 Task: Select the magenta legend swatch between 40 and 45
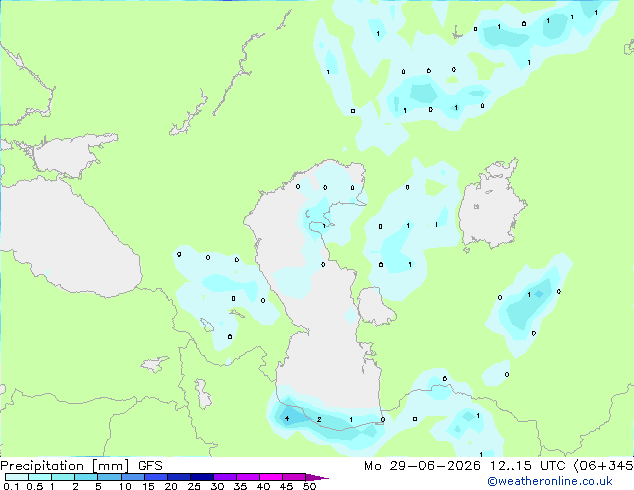click(271, 477)
